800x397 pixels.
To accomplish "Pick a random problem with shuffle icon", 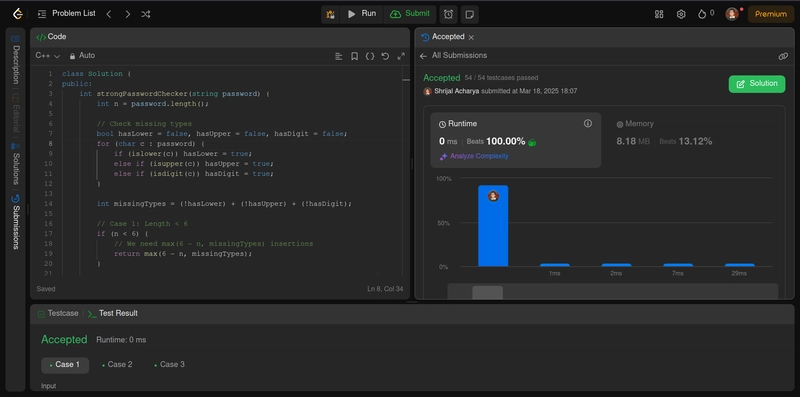I will tap(146, 14).
